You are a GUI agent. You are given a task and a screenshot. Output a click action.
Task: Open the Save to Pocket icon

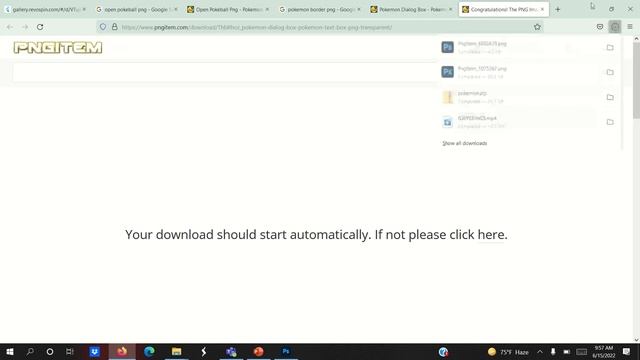tap(600, 27)
